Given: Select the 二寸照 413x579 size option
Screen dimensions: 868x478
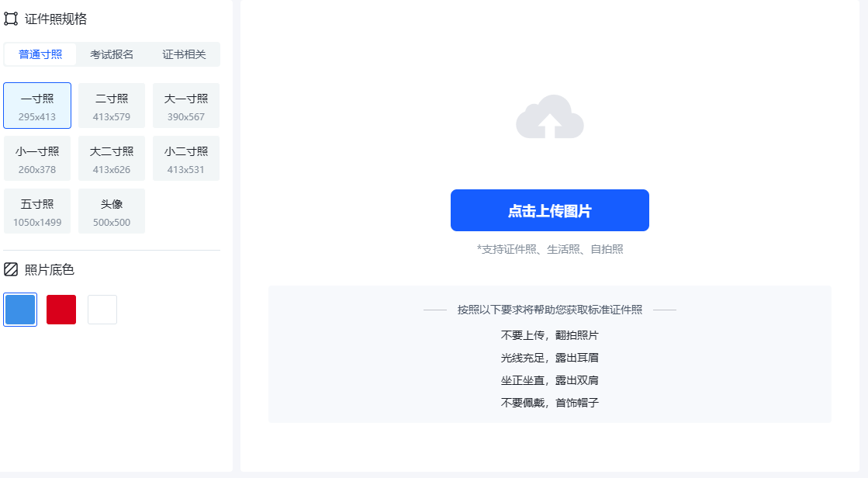Looking at the screenshot, I should [111, 106].
